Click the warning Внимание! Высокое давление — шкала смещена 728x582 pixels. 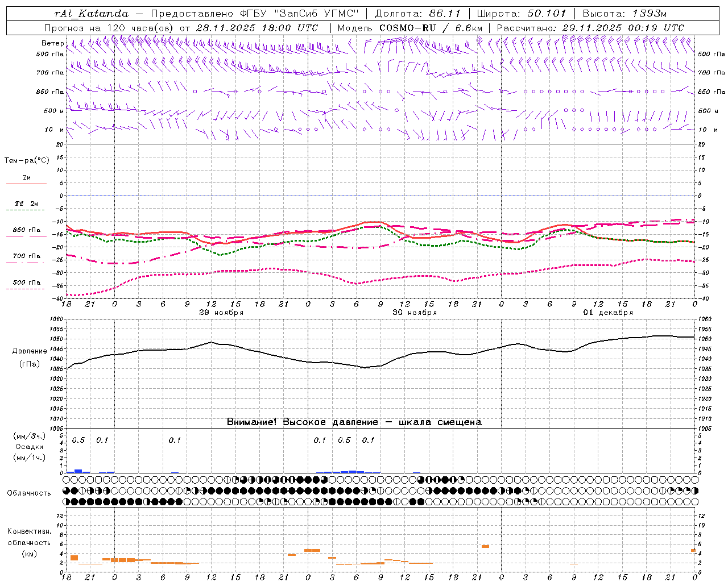tap(354, 422)
